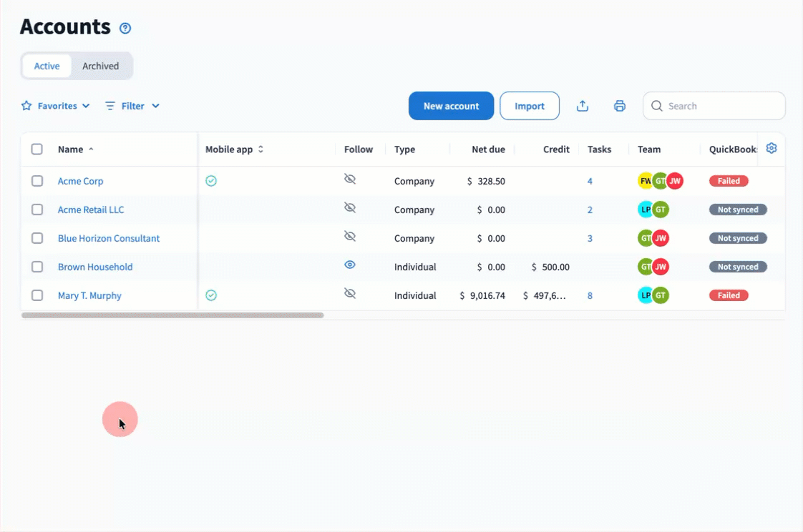Click the FW team avatar for Acme Corp

pos(645,181)
